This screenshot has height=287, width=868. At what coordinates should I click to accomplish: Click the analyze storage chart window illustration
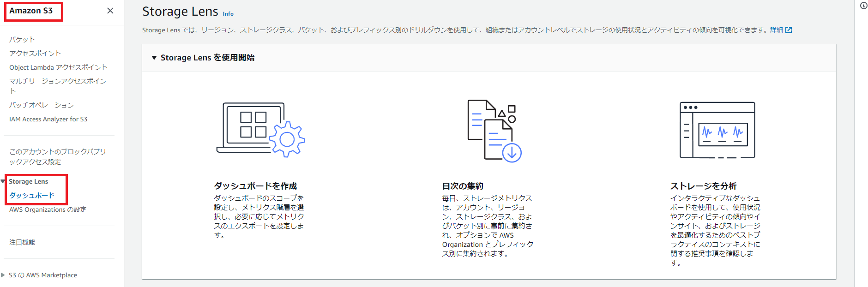[717, 130]
